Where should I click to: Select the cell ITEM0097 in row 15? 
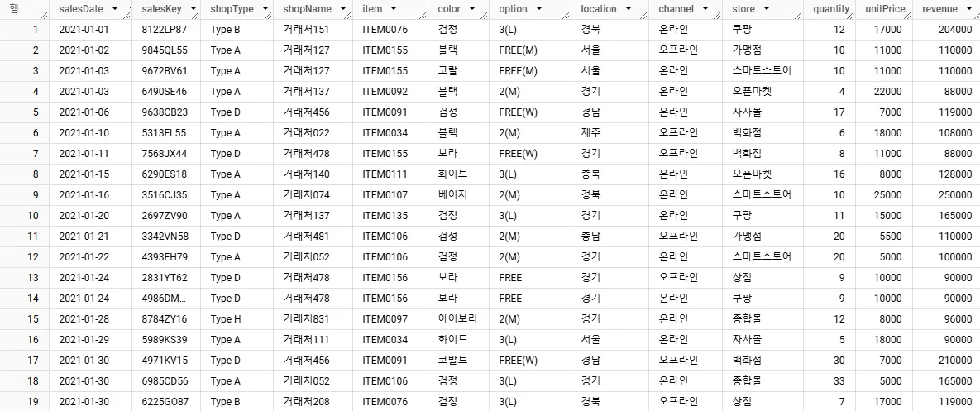(x=390, y=318)
